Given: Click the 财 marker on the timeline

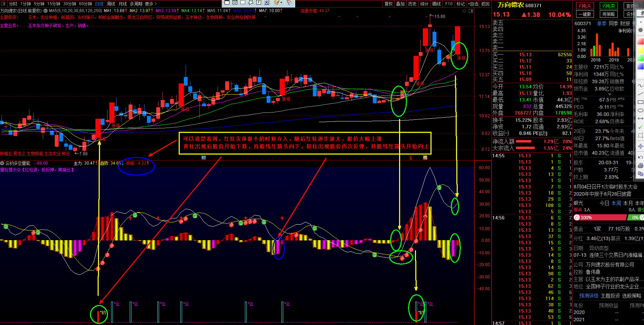Looking at the screenshot, I should tap(204, 158).
